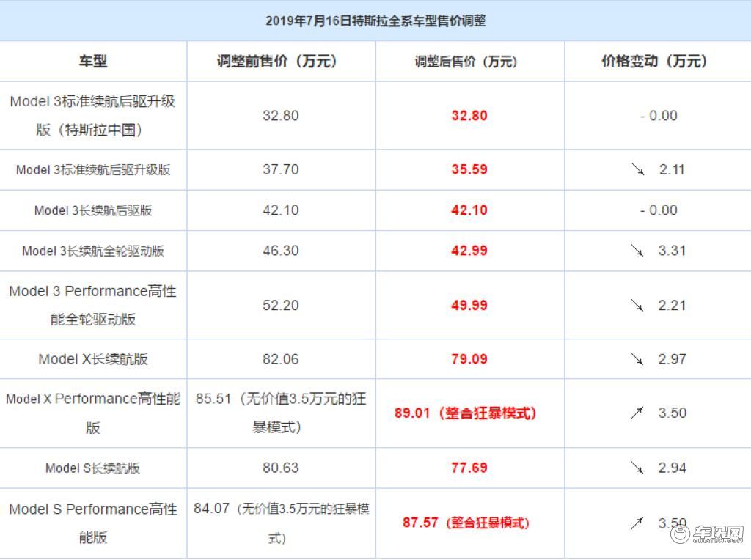
Task: Click the red adjusted price 42.99
Action: click(469, 251)
